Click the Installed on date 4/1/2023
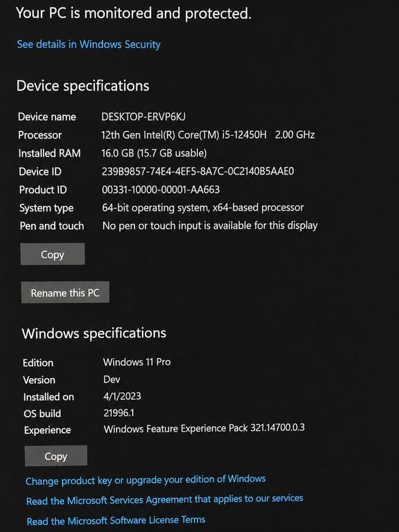399x532 pixels. coord(122,396)
